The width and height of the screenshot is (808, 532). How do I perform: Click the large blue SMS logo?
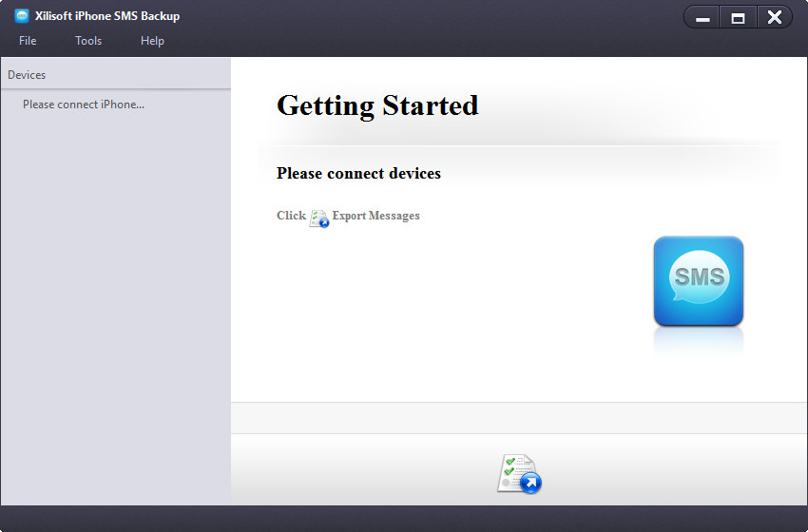[699, 280]
